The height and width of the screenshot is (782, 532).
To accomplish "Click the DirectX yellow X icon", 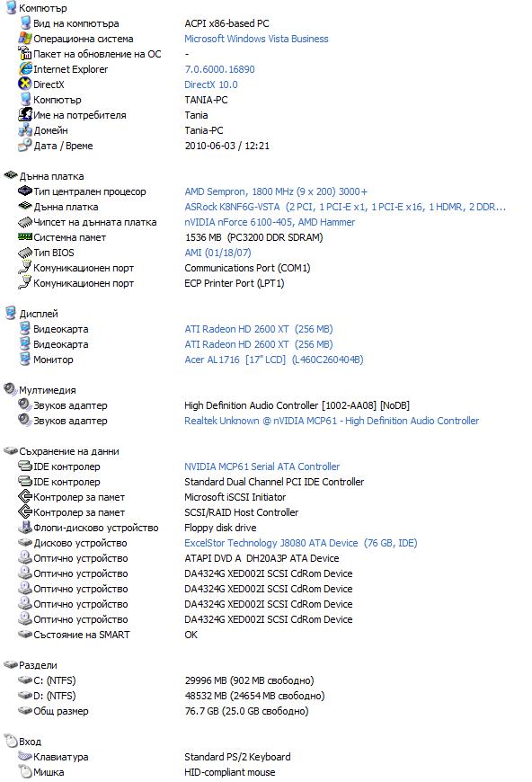I will click(25, 84).
